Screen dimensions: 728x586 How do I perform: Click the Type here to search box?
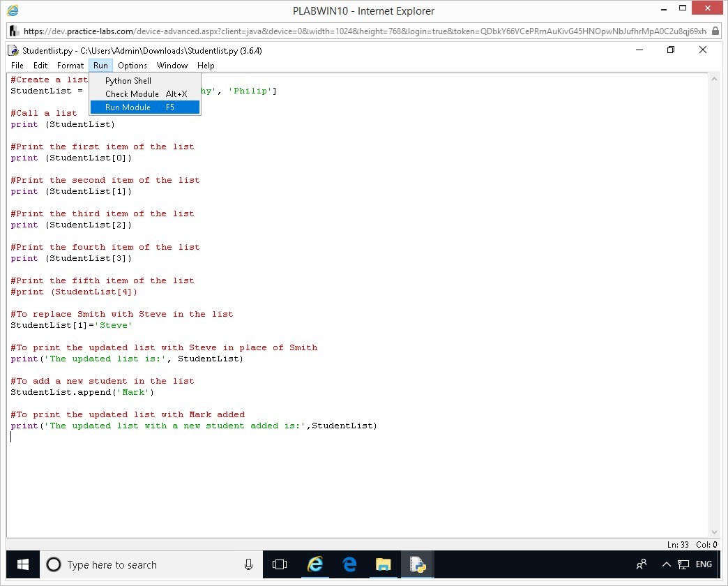pos(139,564)
